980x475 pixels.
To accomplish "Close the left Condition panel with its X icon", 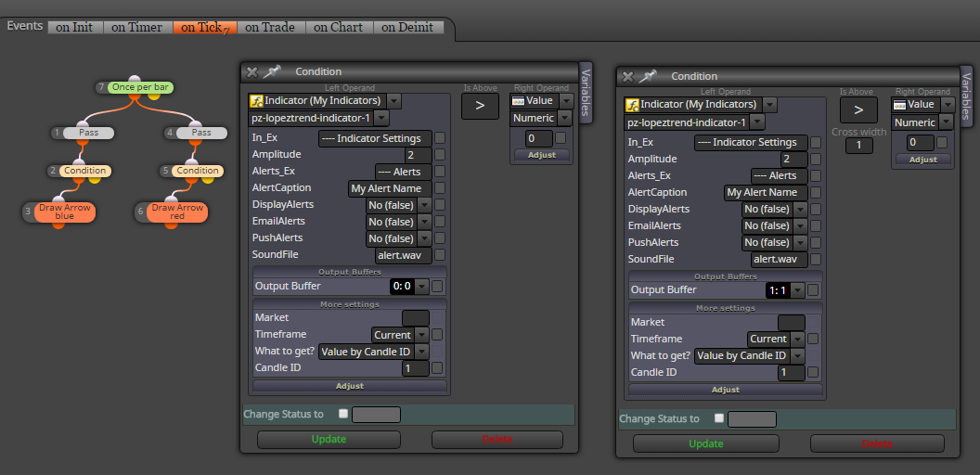I will click(x=251, y=71).
